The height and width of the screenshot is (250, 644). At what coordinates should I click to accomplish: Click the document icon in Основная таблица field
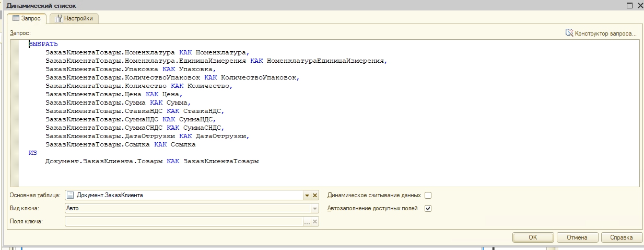point(71,196)
